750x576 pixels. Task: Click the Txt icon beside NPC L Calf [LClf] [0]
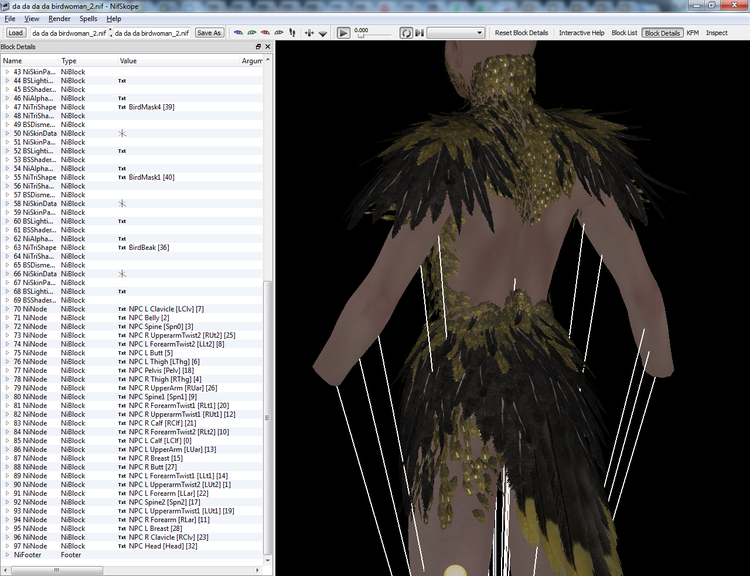pos(122,441)
